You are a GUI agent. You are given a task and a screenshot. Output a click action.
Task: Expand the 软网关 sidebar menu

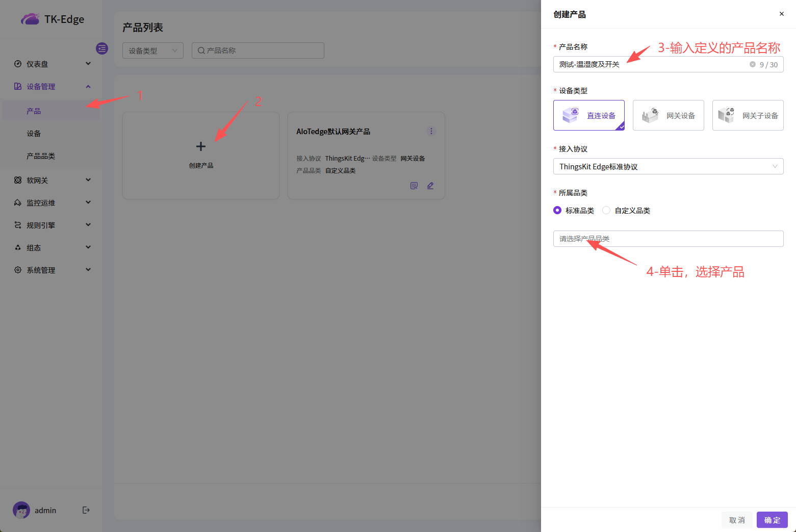(x=51, y=180)
